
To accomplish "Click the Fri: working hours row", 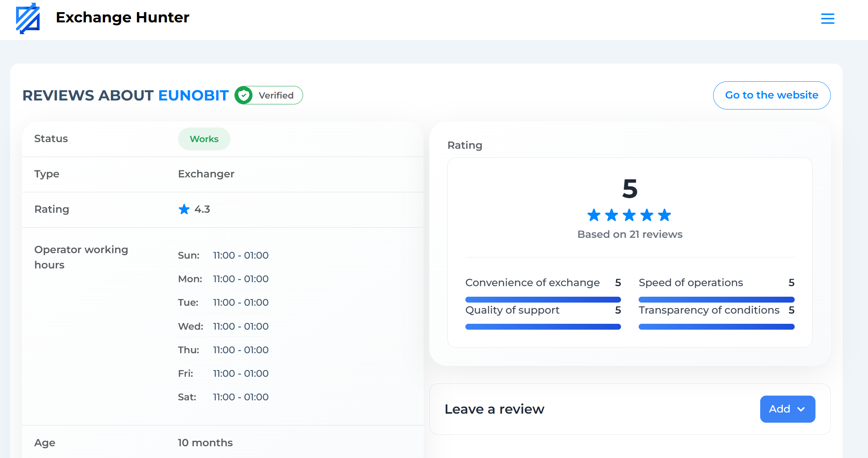I will tap(223, 374).
